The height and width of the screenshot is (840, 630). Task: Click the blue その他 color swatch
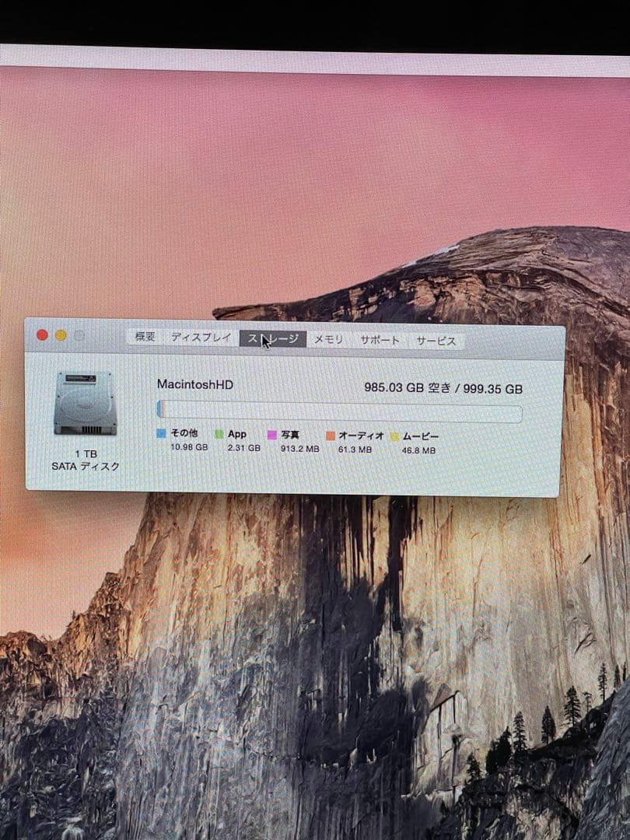[x=161, y=433]
